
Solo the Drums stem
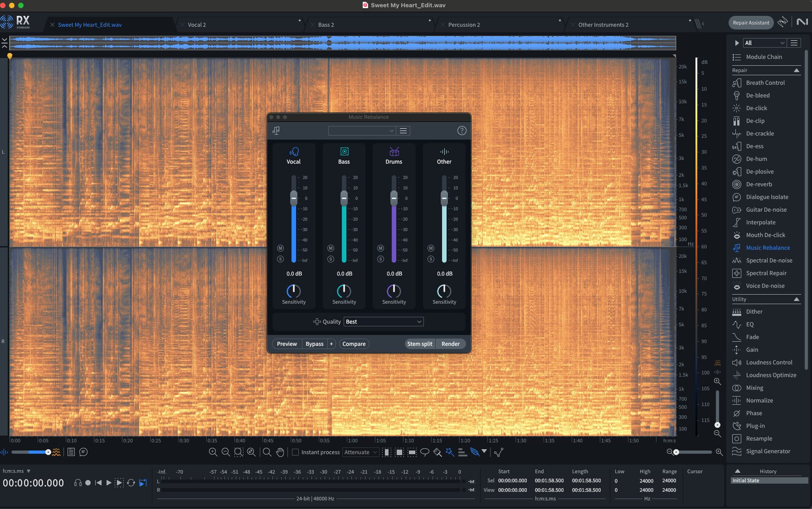tap(380, 259)
